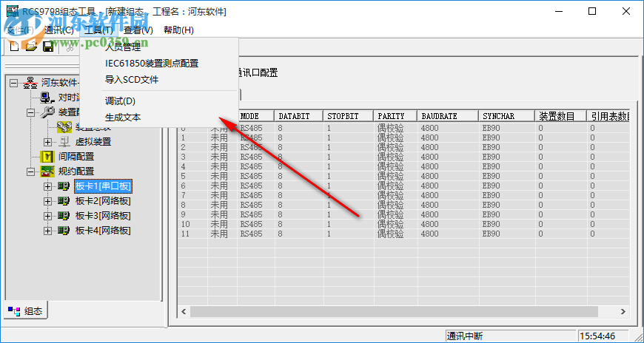Select 板卡3[网络板] tree item
The image size is (644, 343).
click(103, 216)
